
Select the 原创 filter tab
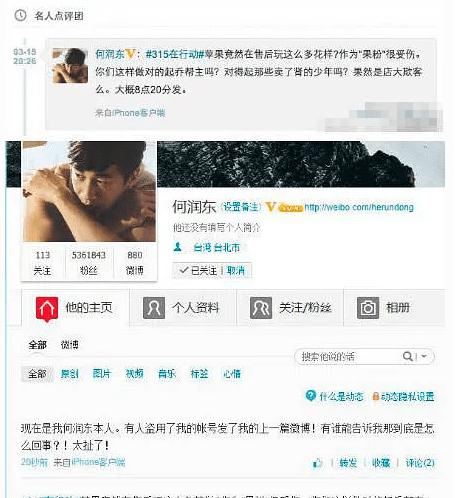pyautogui.click(x=70, y=374)
